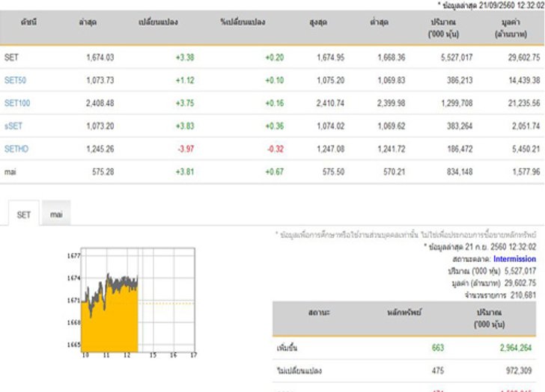Click SET50 change value +1.12
The image size is (545, 392).
[185, 80]
